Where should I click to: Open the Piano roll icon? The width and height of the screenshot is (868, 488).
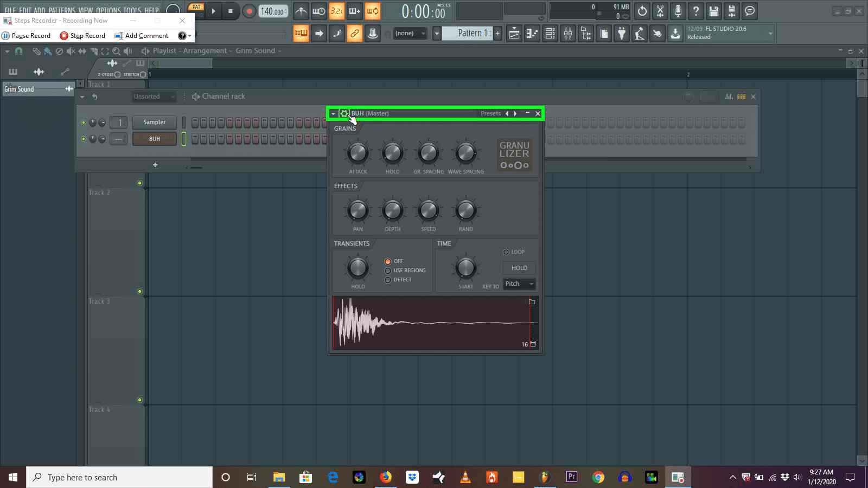pyautogui.click(x=532, y=34)
